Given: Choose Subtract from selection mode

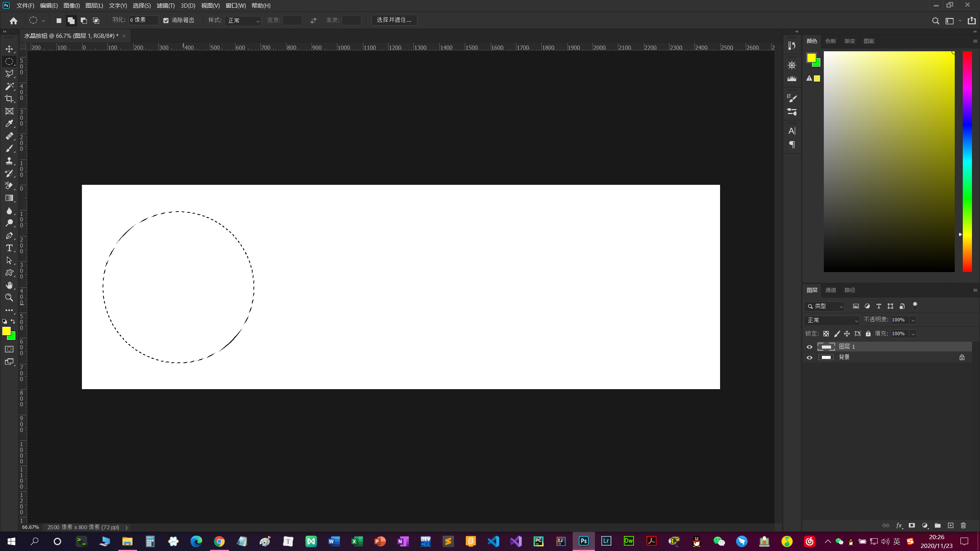Looking at the screenshot, I should pos(84,21).
